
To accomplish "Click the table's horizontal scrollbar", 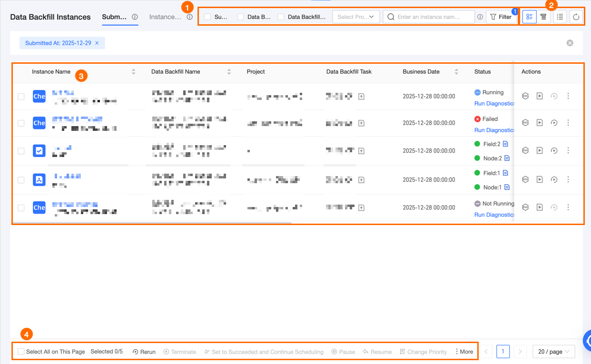I will click(x=152, y=222).
